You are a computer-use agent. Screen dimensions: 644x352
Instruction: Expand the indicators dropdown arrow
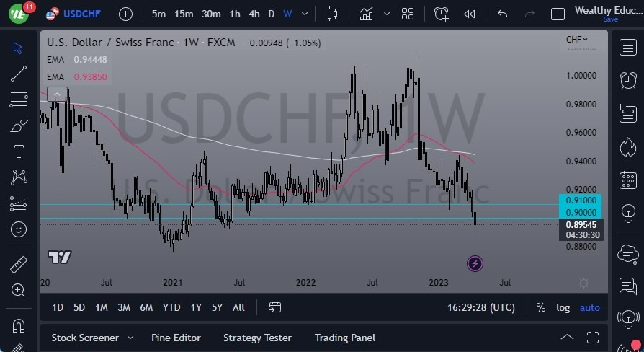387,14
